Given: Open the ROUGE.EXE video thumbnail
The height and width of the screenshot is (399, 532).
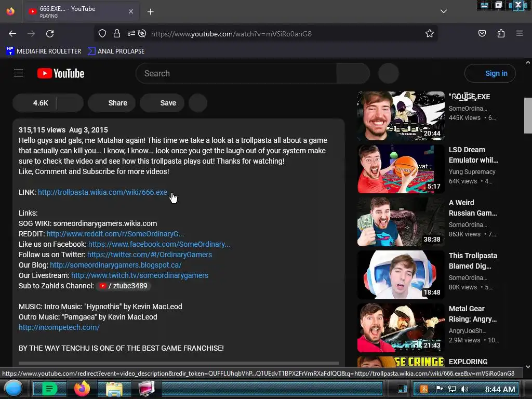Looking at the screenshot, I should tap(401, 116).
